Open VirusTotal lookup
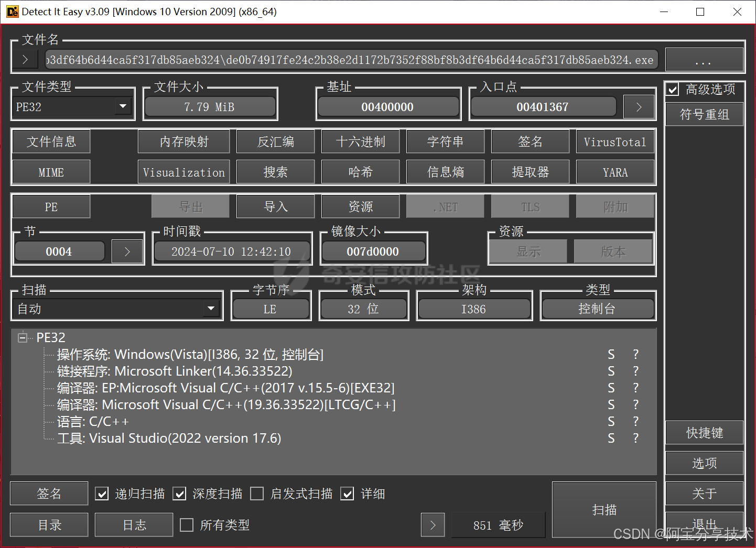The width and height of the screenshot is (756, 548). tap(615, 141)
